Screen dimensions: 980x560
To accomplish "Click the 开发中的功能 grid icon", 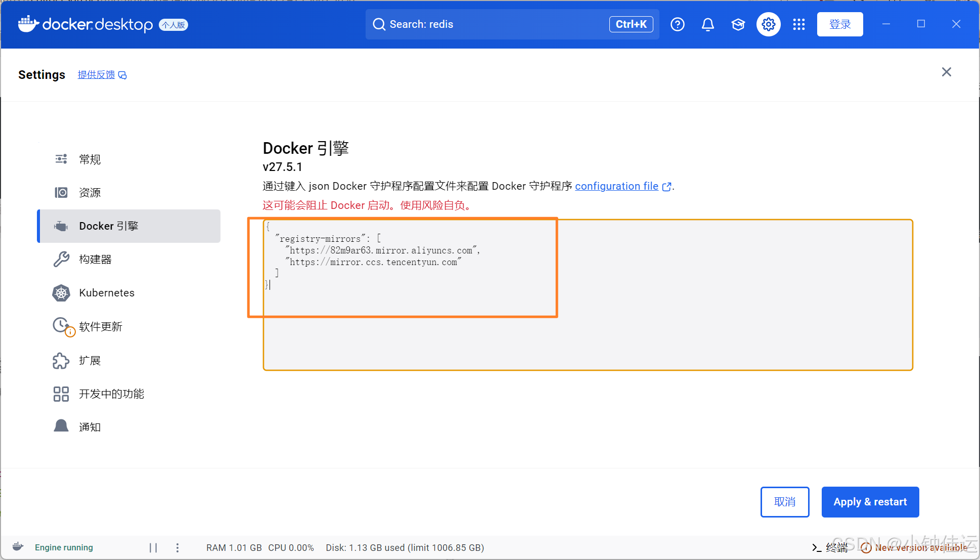I will click(x=61, y=394).
